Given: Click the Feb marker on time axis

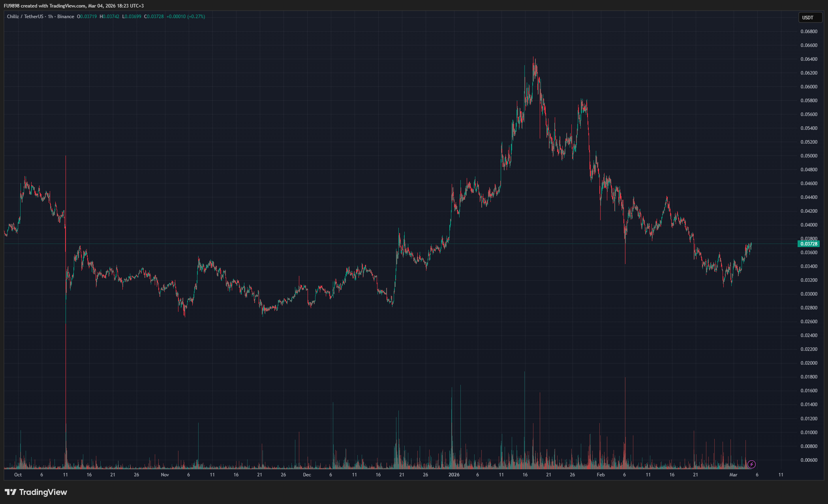Looking at the screenshot, I should pos(601,475).
